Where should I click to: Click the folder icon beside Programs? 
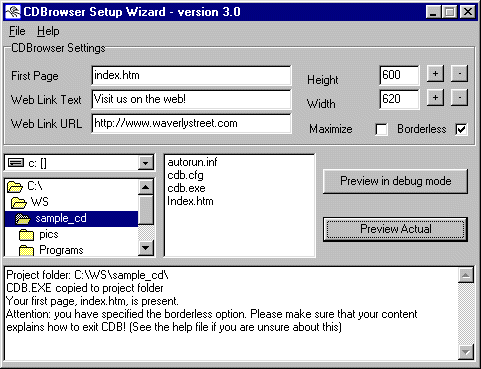pos(27,250)
